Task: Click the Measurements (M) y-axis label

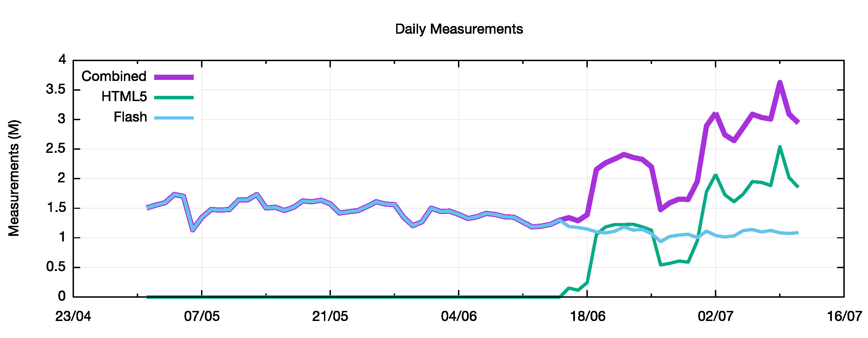Action: point(14,178)
